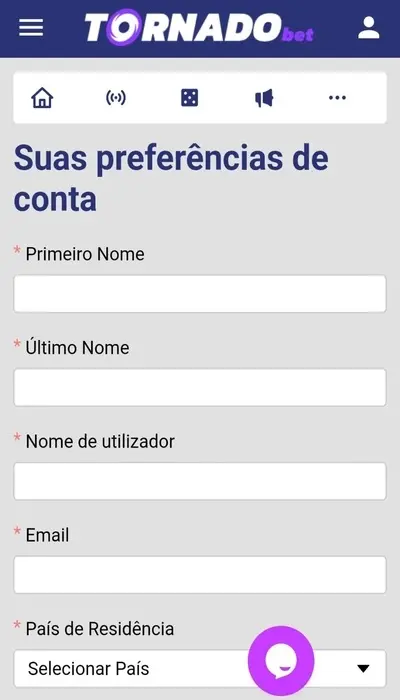Go to the home icon tab

[42, 97]
